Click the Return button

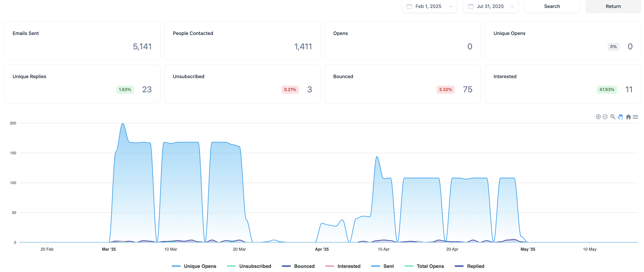(x=613, y=6)
